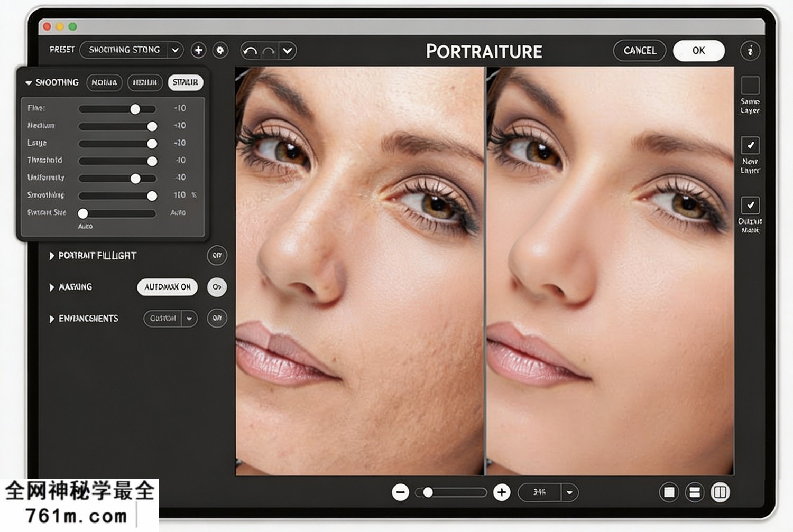Image resolution: width=793 pixels, height=532 pixels.
Task: Click the after smoothed preview image
Action: 610,271
